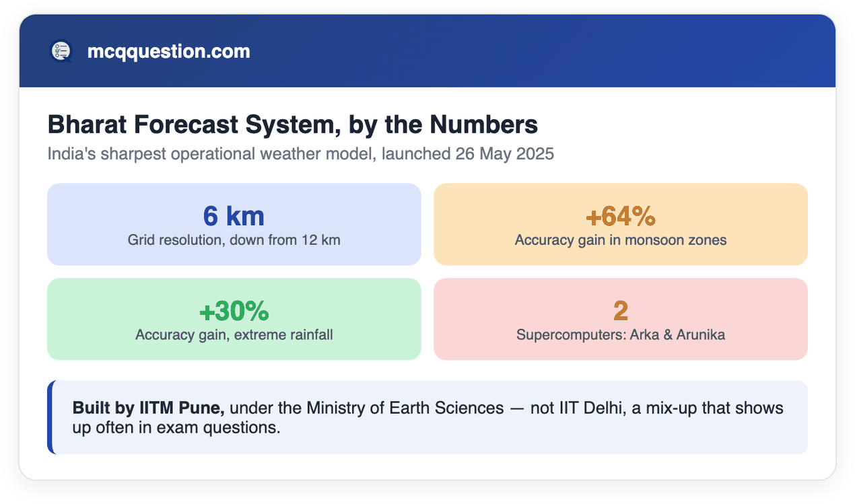Select the +64% accuracy gain card
Image resolution: width=855 pixels, height=504 pixels.
[620, 224]
